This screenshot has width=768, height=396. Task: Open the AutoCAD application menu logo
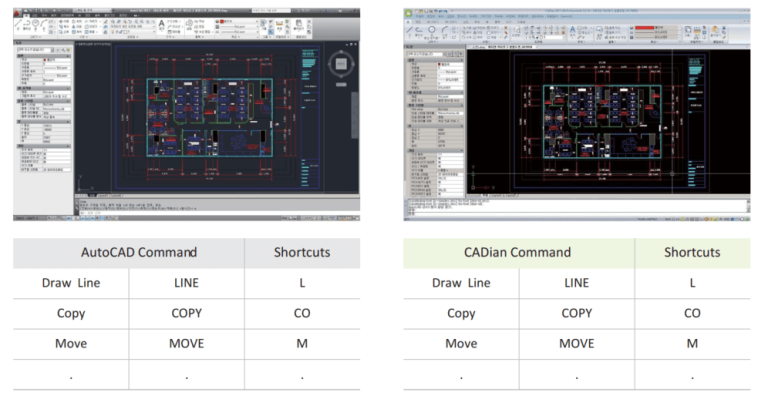tap(17, 14)
